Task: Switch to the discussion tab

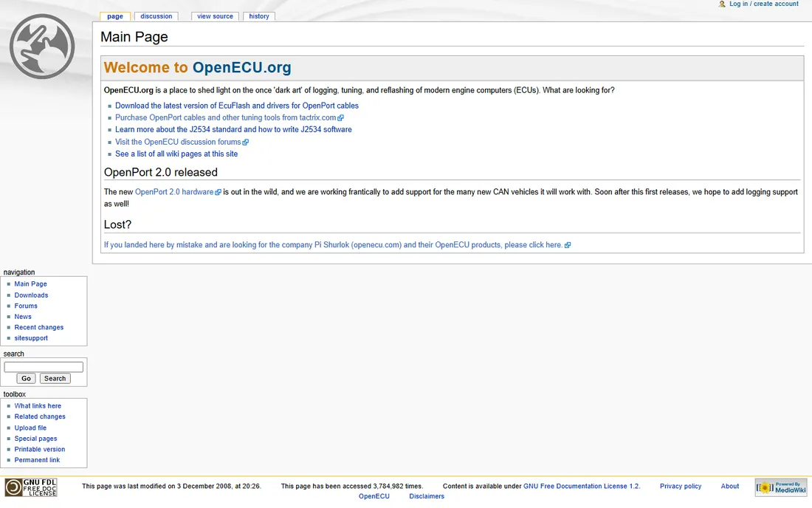Action: [x=156, y=16]
